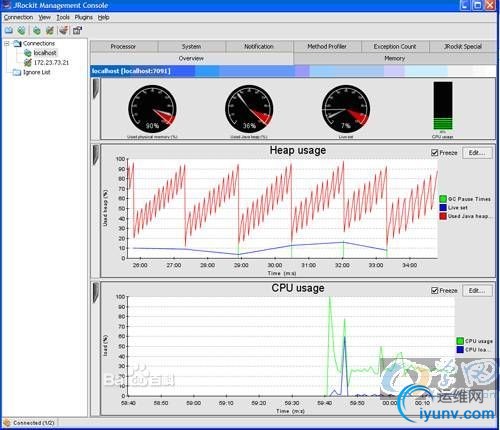Click the CPU usage panel side handle

[x=96, y=293]
